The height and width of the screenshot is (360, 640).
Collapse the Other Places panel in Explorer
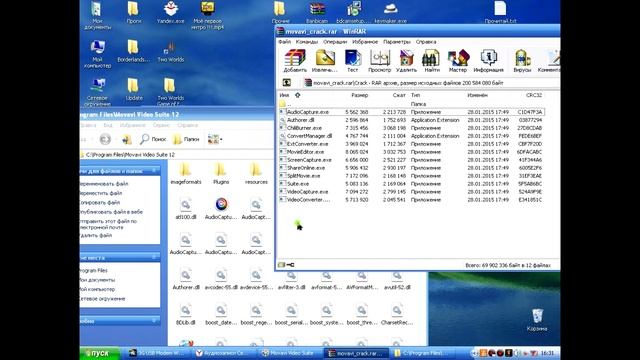pyautogui.click(x=154, y=257)
